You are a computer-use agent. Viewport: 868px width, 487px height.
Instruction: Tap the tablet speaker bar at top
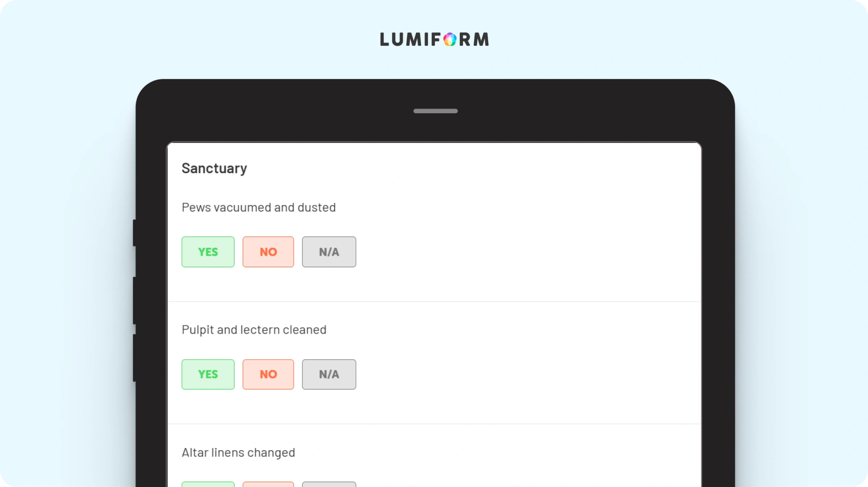click(x=435, y=111)
